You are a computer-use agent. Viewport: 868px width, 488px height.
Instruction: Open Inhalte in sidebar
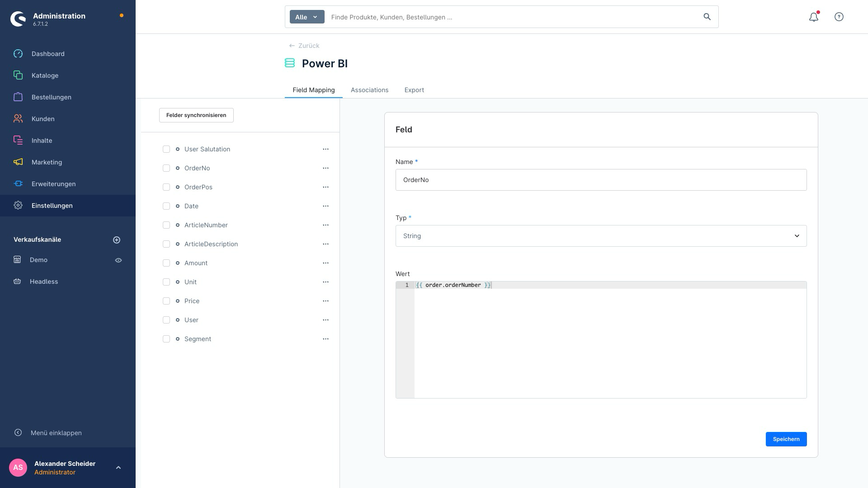click(42, 141)
